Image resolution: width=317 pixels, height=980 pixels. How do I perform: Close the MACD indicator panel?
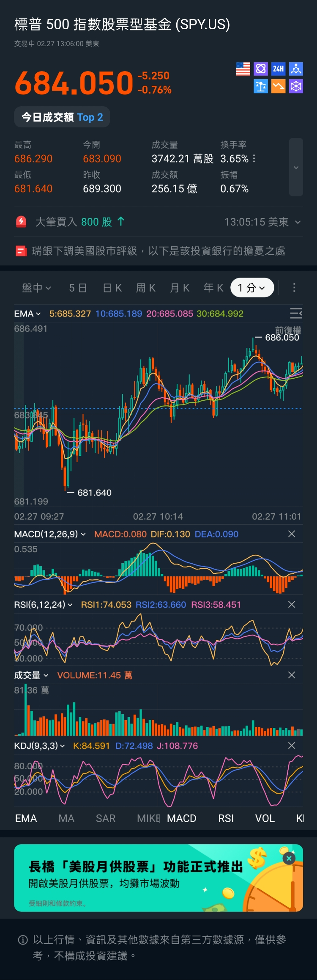coord(291,534)
